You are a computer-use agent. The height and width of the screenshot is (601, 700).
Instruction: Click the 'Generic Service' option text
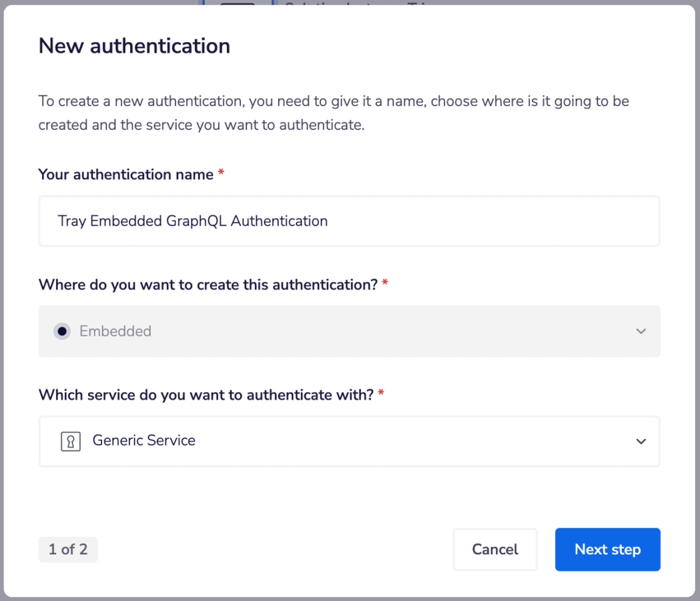click(x=143, y=441)
